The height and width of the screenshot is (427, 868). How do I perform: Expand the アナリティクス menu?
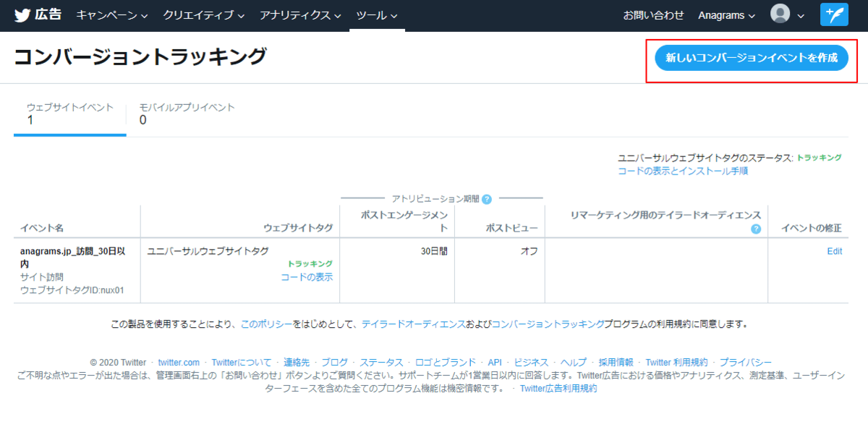click(300, 15)
